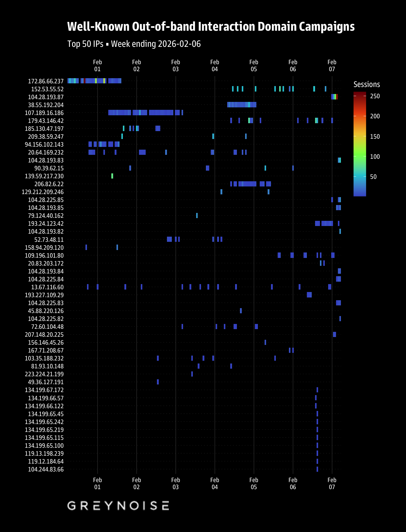The image size is (406, 532).
Task: Click the marker in 49.36.127.191 row
Action: point(158,382)
